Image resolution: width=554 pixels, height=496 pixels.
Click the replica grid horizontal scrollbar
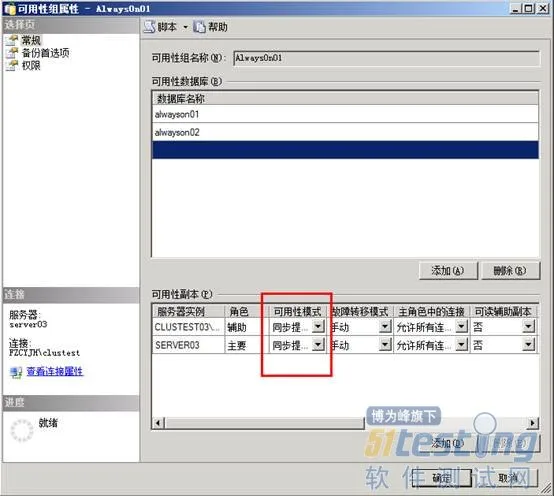pyautogui.click(x=265, y=423)
